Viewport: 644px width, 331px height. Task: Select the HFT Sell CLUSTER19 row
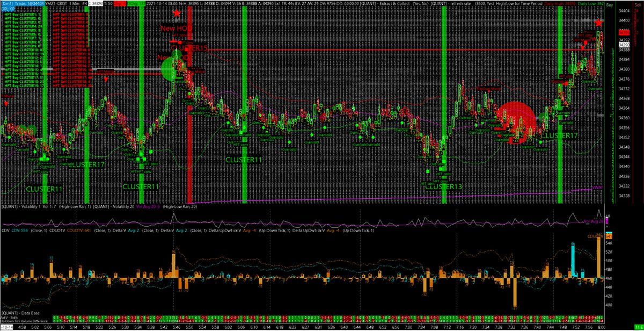73,85
